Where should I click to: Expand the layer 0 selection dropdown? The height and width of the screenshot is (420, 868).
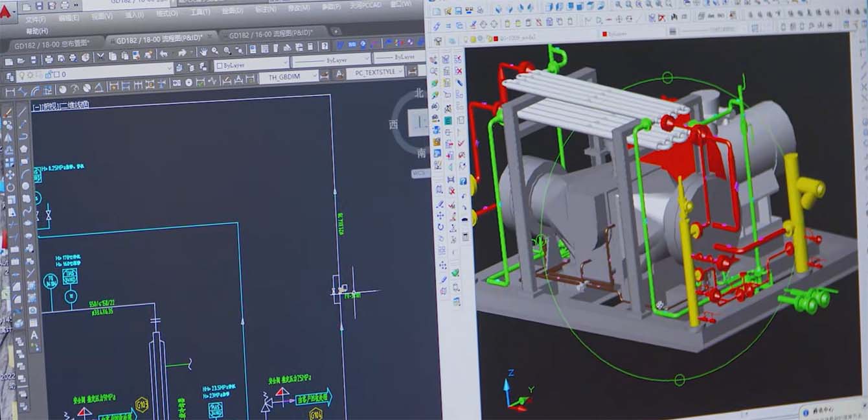pos(168,69)
